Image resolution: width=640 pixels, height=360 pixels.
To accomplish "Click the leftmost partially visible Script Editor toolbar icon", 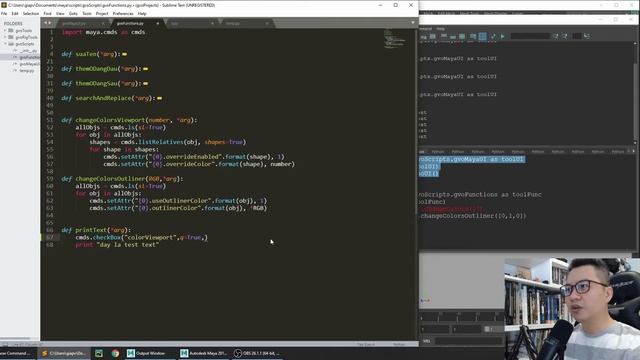I will click(423, 36).
